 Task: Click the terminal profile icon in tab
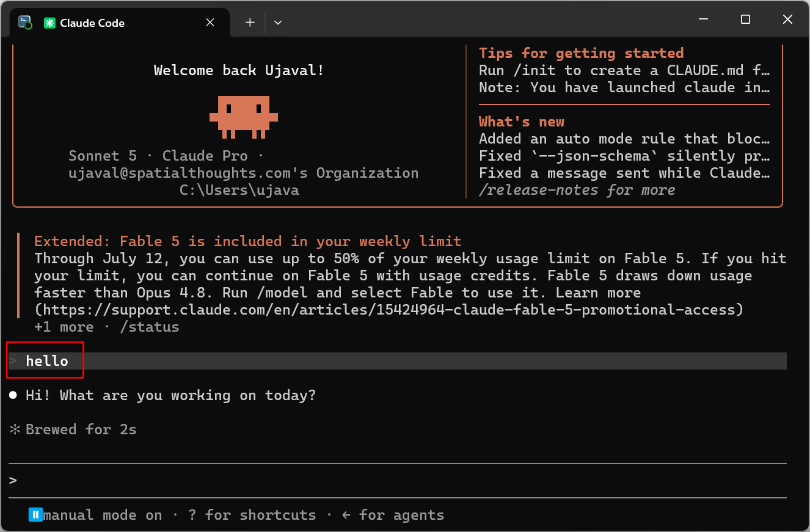[25, 23]
